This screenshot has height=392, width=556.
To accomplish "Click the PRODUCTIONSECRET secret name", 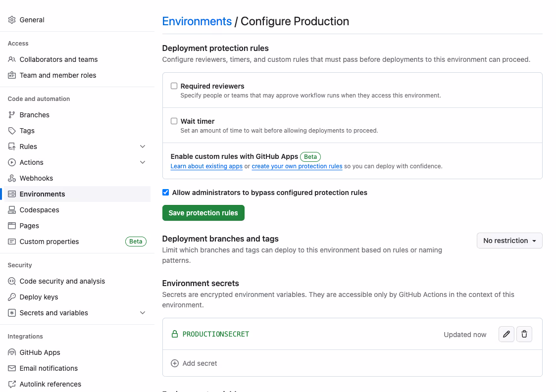I will [215, 334].
